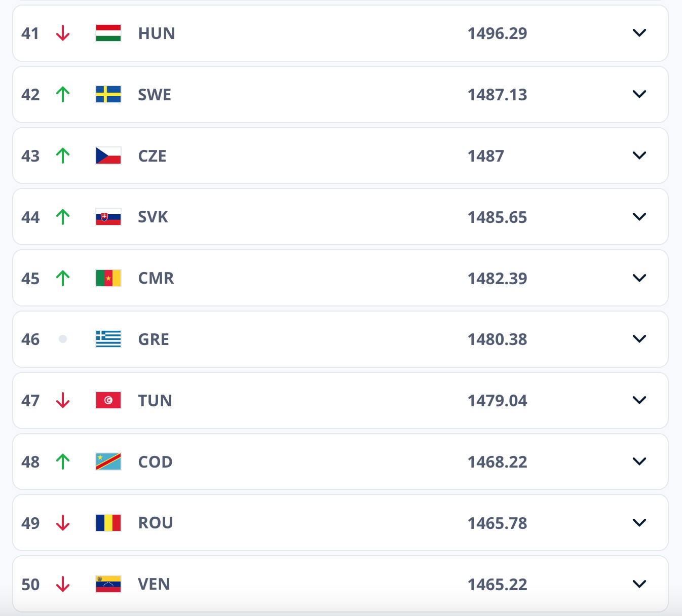Click the Sweden flag icon
The image size is (682, 616).
(x=108, y=95)
